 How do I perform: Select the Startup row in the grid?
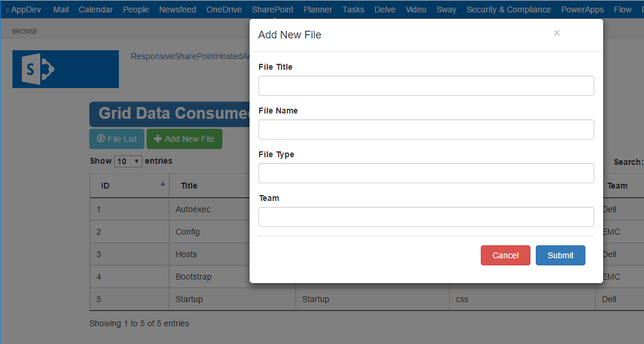(189, 299)
